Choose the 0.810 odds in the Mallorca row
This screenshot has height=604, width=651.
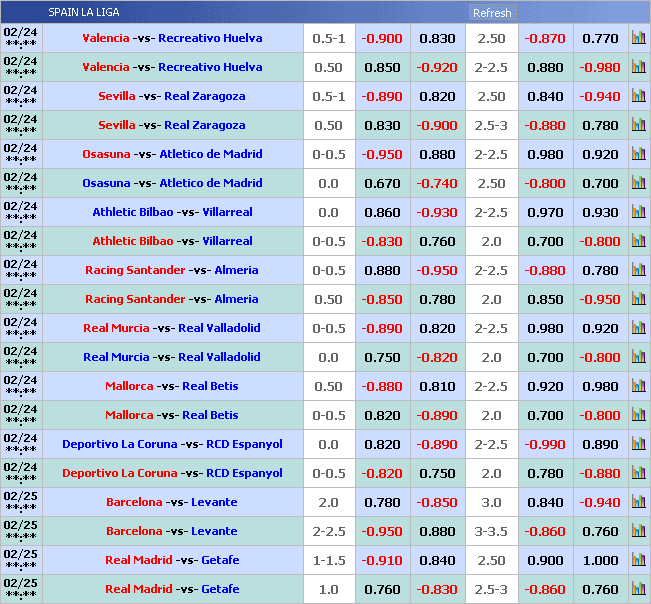[437, 386]
